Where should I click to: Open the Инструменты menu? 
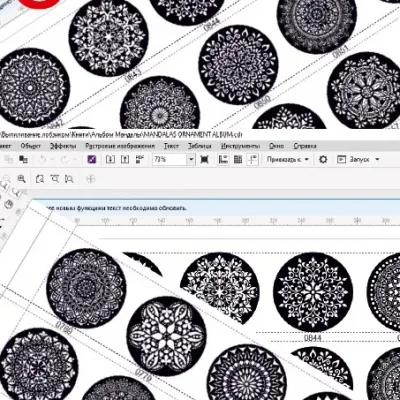tap(240, 146)
